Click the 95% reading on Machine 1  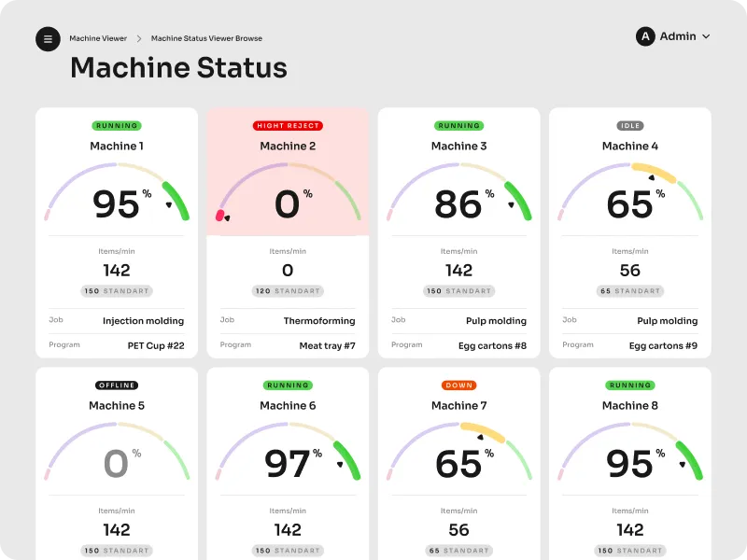122,203
